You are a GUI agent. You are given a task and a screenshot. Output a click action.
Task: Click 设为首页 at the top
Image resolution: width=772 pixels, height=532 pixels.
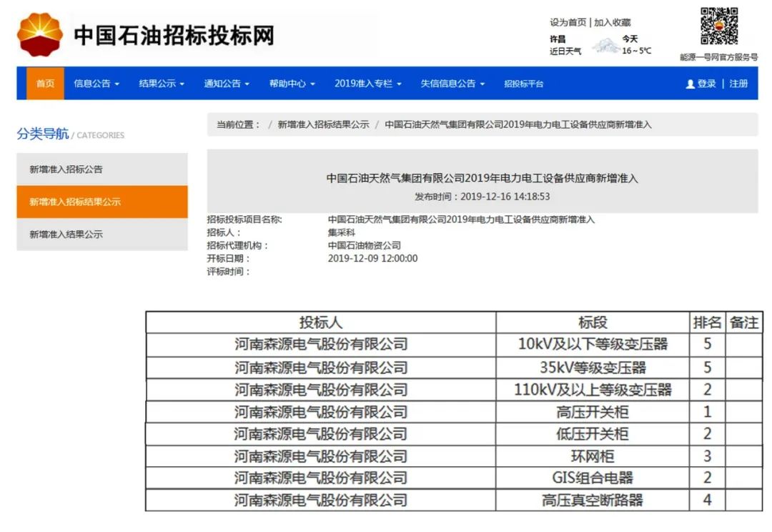[568, 22]
